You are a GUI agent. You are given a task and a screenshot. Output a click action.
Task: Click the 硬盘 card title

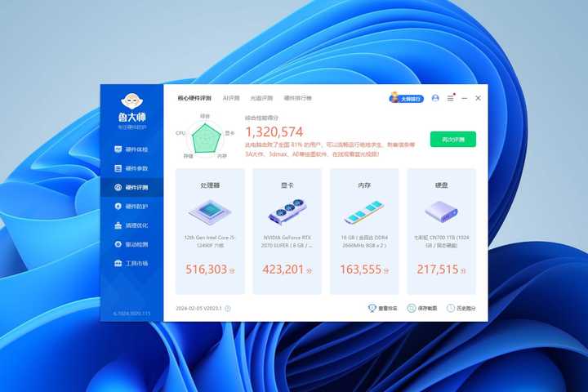[441, 185]
